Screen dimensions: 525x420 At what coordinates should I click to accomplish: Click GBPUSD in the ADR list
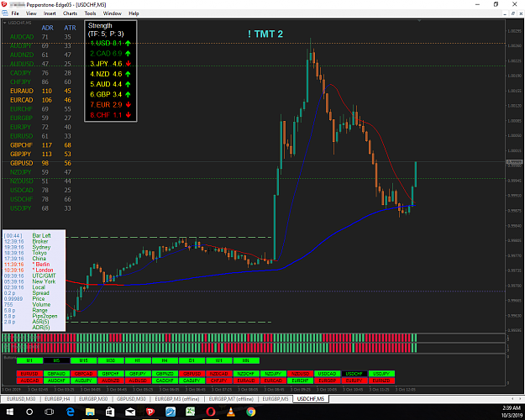tap(22, 163)
